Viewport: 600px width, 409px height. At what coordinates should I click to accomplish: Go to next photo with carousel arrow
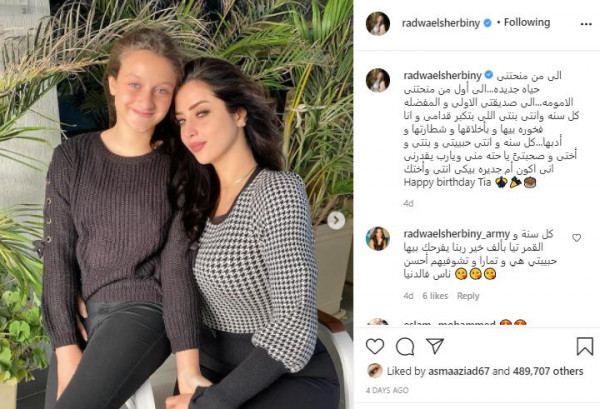tap(336, 220)
